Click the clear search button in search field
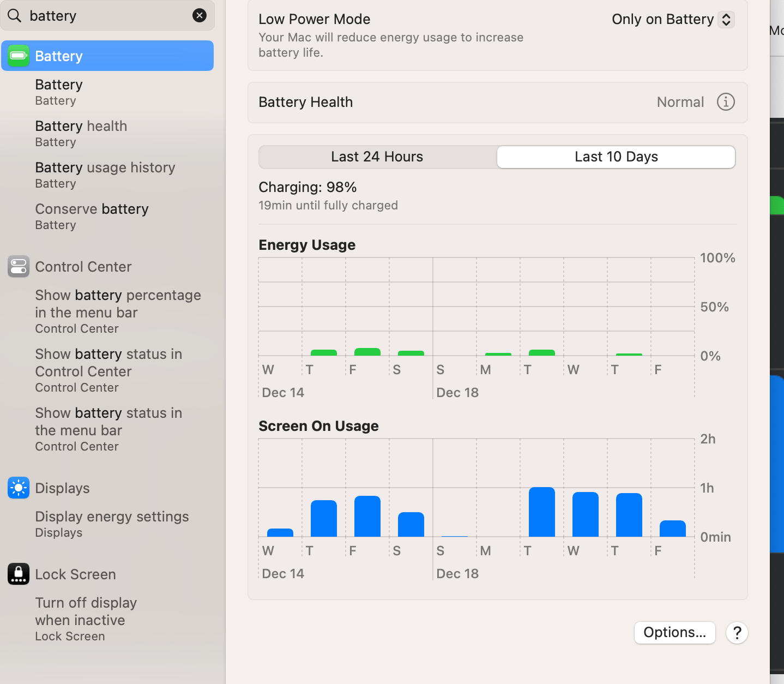Viewport: 784px width, 684px height. (200, 15)
